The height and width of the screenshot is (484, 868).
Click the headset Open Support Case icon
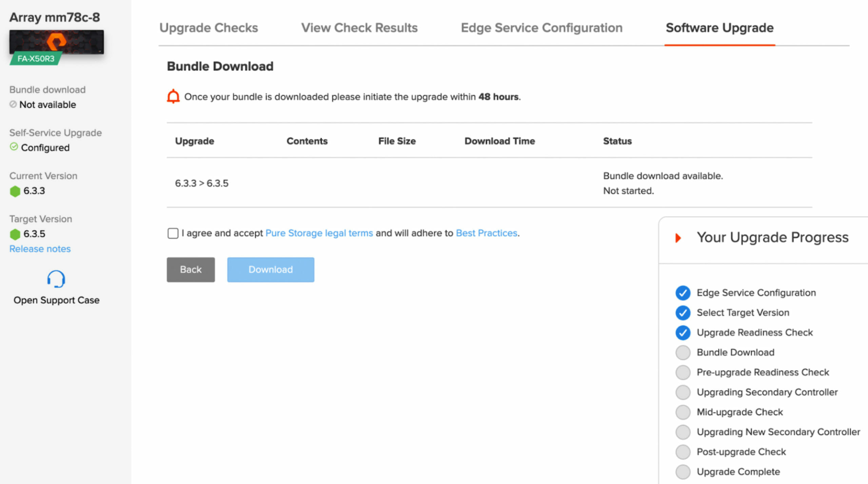click(x=56, y=279)
